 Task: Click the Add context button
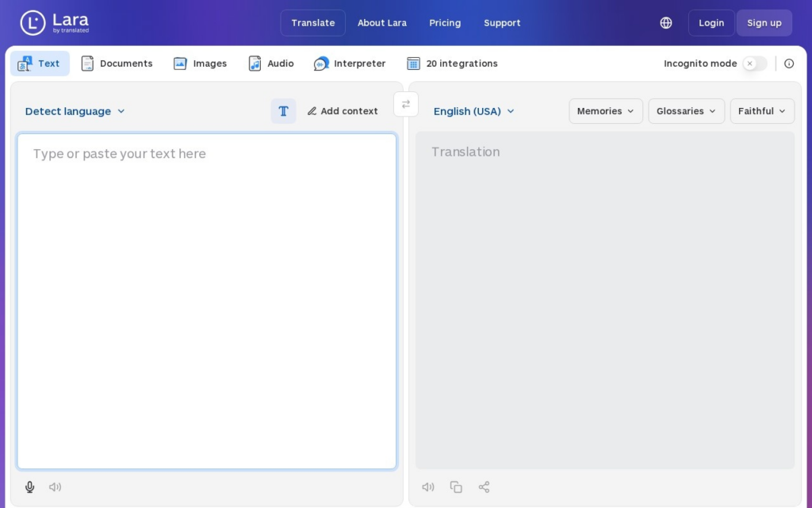pyautogui.click(x=343, y=111)
